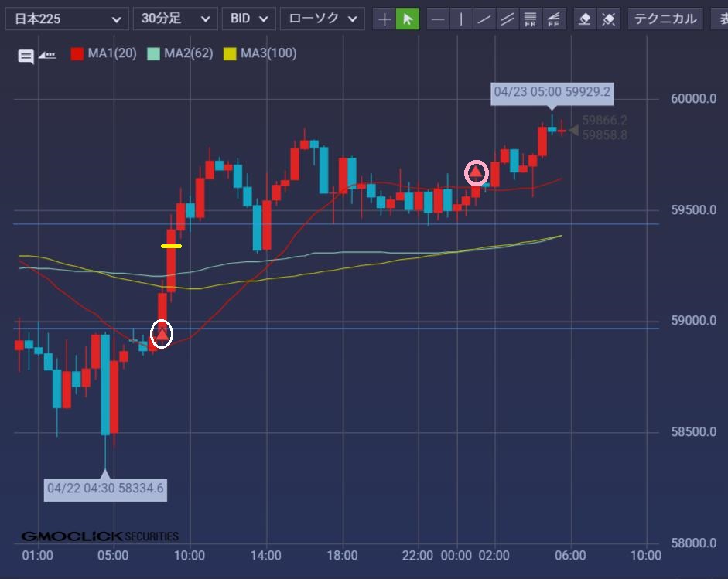Image resolution: width=728 pixels, height=579 pixels.
Task: Activate the green arrow pointer tool
Action: (x=407, y=19)
